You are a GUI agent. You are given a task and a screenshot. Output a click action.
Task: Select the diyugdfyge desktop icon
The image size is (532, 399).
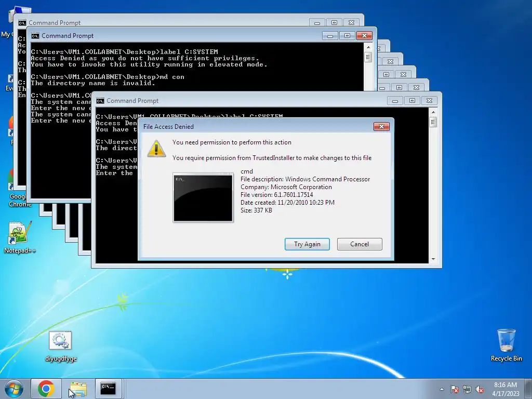pos(61,347)
